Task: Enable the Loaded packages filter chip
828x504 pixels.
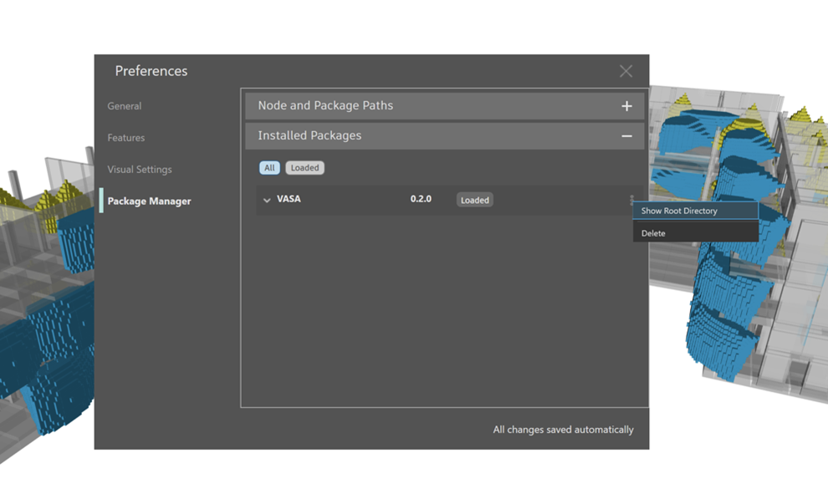Action: [304, 168]
